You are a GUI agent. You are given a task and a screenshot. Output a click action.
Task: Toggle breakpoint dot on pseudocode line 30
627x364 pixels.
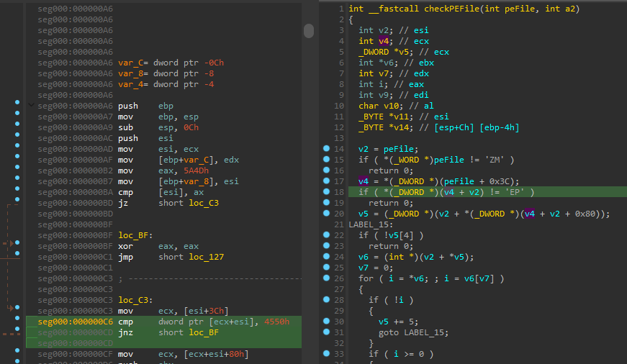[x=326, y=322]
